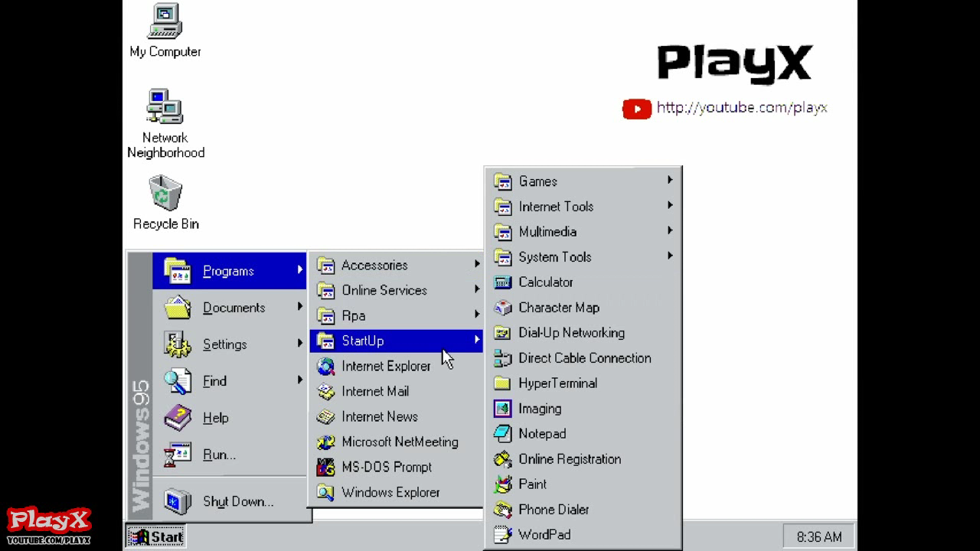Click the Microsoft NetMeeting icon
The height and width of the screenshot is (551, 980).
click(x=325, y=442)
